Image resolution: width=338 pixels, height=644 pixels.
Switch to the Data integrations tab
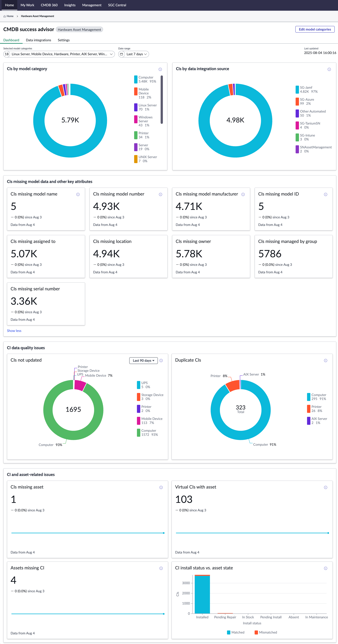(38, 40)
